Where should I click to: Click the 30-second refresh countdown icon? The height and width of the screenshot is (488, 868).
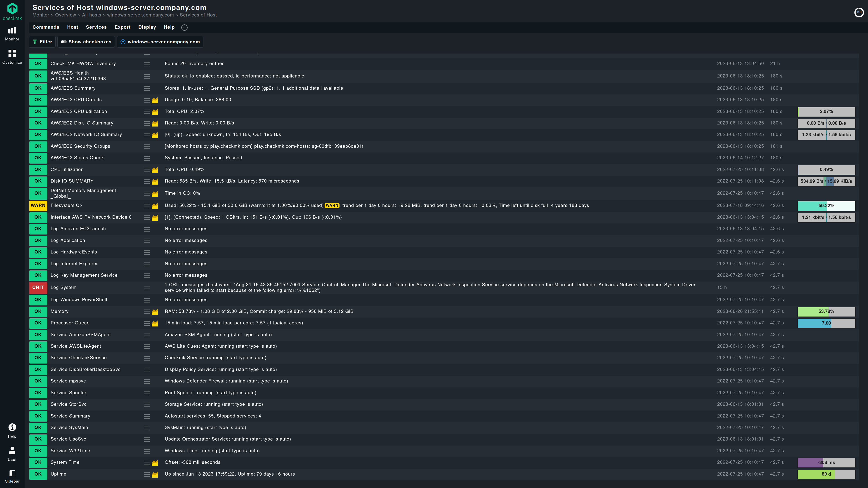859,12
